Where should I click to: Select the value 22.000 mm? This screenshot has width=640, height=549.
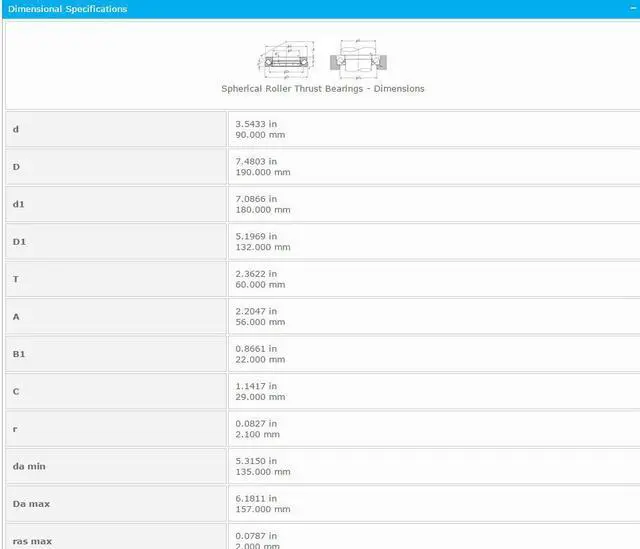point(260,360)
